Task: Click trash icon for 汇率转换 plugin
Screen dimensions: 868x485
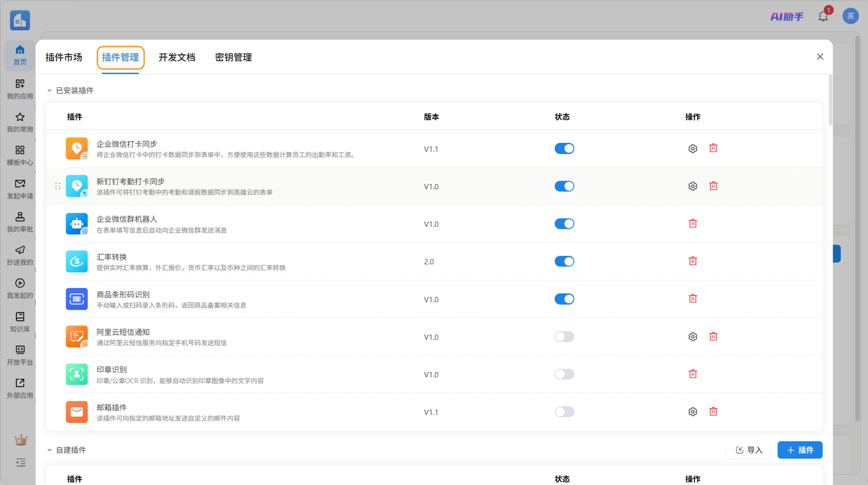Action: point(692,261)
